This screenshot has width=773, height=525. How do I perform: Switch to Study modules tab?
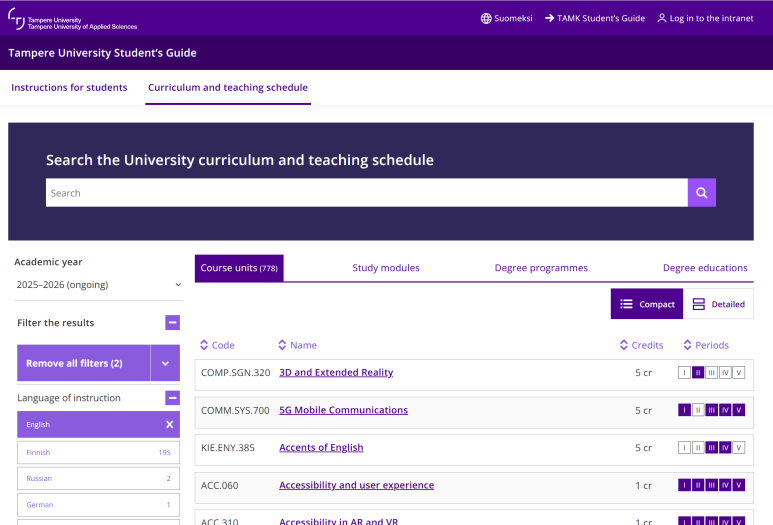pos(386,268)
